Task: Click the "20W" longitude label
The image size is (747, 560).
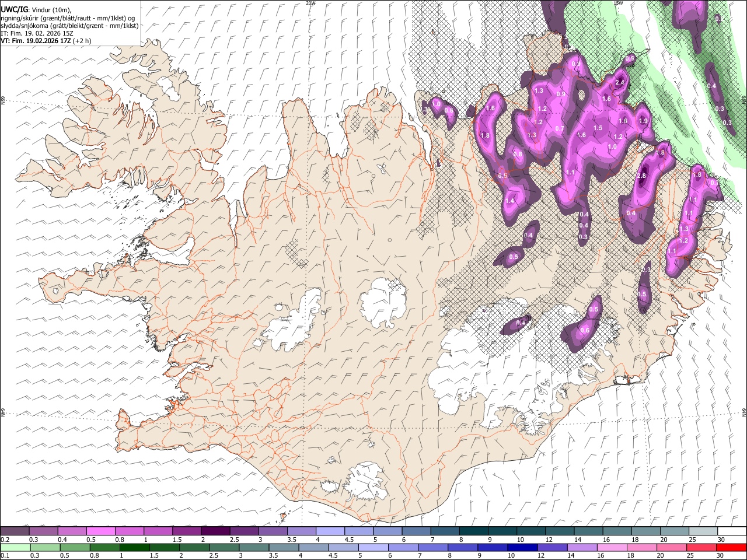Action: click(310, 3)
